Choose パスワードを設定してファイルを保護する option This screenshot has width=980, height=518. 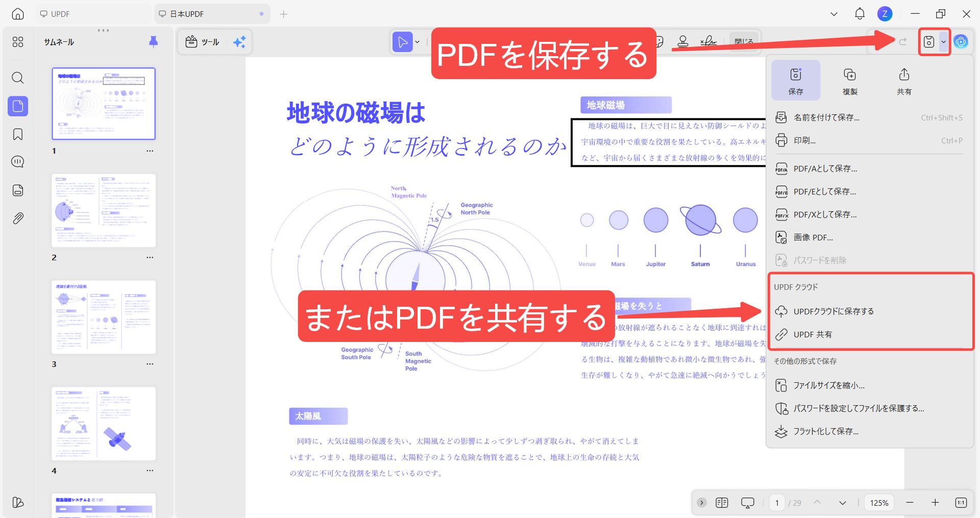pyautogui.click(x=870, y=408)
